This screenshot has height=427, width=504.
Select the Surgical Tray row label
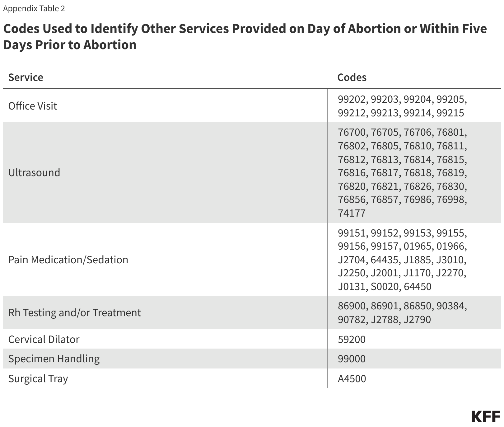coord(38,378)
